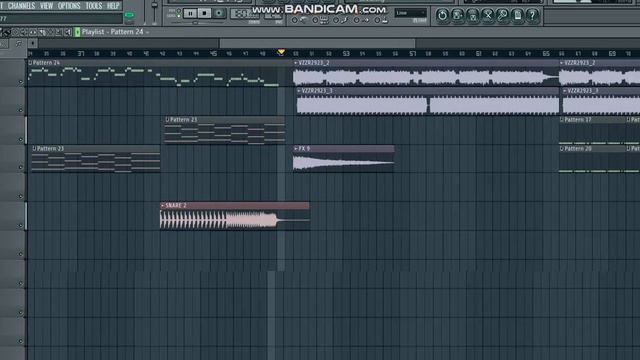Toggle the 3-2-1 countdown recording option
Screen dimensions: 640x360
tap(316, 20)
